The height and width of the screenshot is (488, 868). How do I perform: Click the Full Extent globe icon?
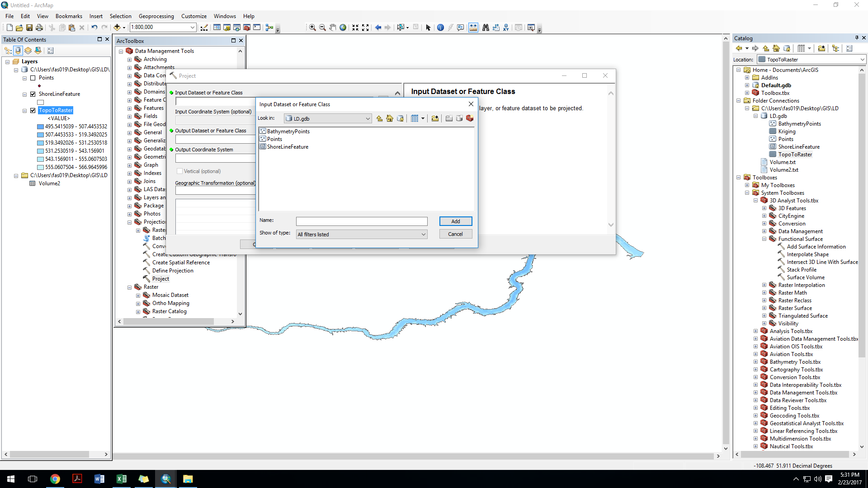(x=343, y=28)
